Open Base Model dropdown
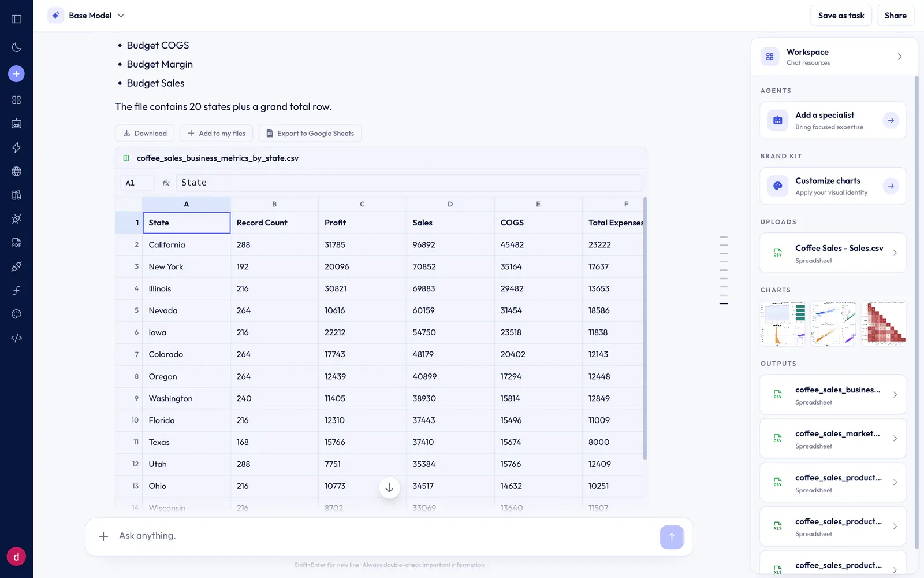This screenshot has width=924, height=578. pos(87,16)
